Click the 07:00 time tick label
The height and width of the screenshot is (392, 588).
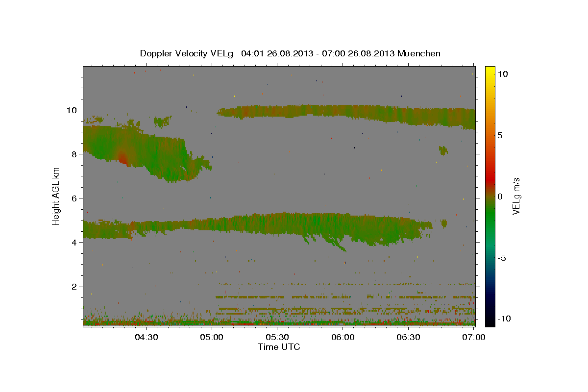[474, 337]
